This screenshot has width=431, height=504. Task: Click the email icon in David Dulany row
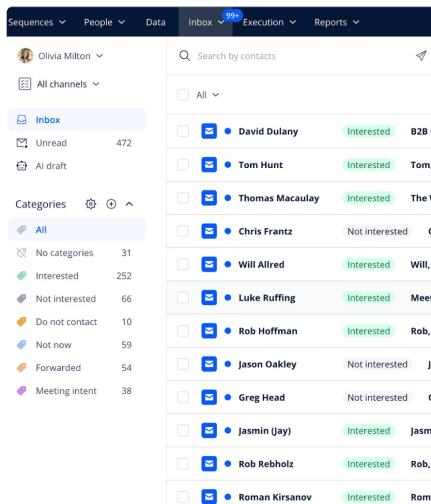(x=209, y=131)
